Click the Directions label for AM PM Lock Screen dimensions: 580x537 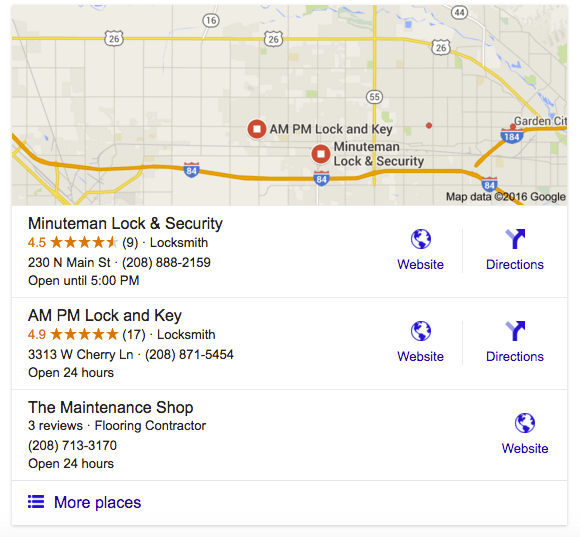[515, 357]
